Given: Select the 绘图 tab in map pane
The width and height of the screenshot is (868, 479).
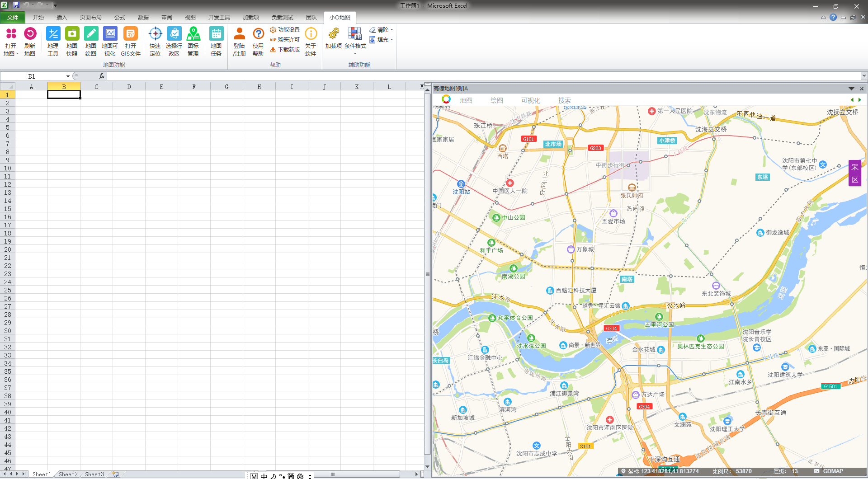Looking at the screenshot, I should tap(497, 100).
